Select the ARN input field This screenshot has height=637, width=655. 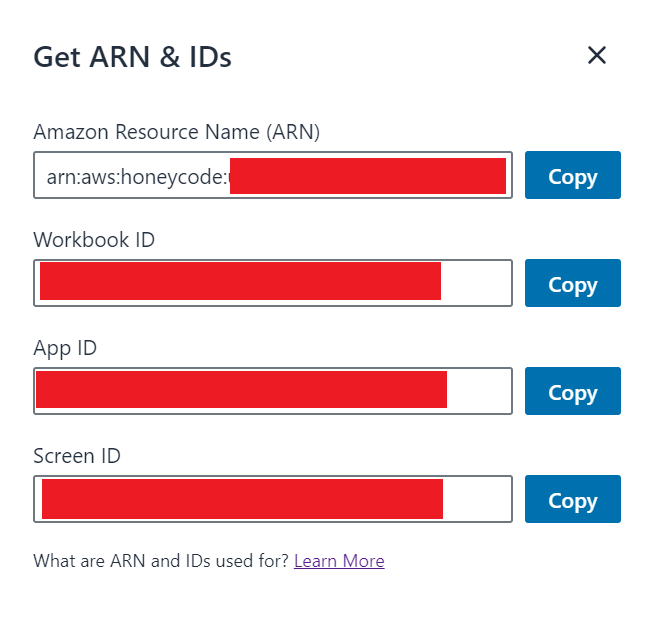point(273,175)
